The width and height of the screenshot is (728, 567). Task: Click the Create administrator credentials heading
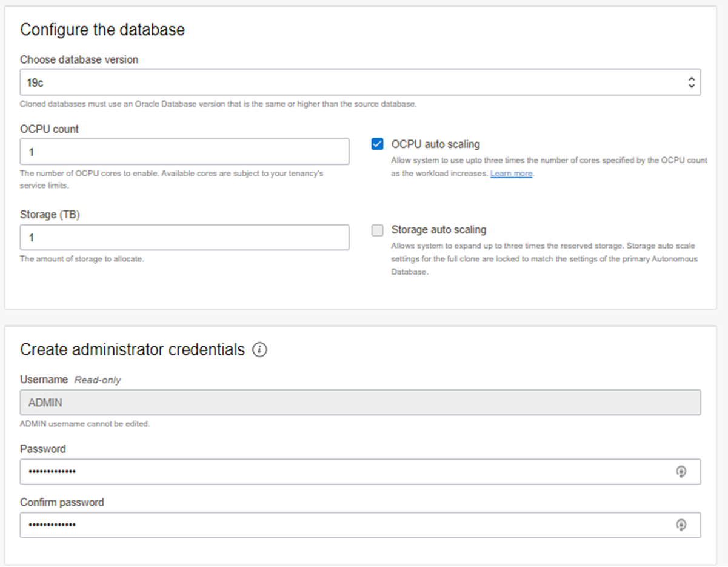click(x=132, y=349)
